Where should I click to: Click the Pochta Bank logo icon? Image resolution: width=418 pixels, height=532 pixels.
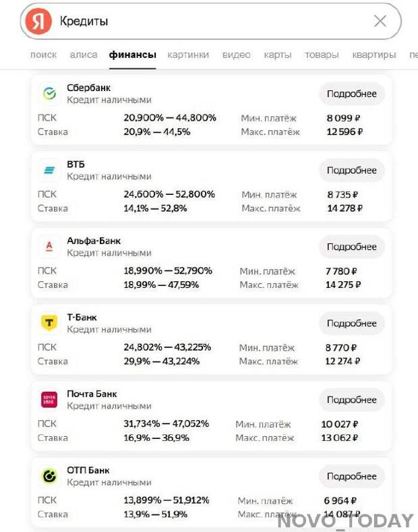pyautogui.click(x=49, y=399)
